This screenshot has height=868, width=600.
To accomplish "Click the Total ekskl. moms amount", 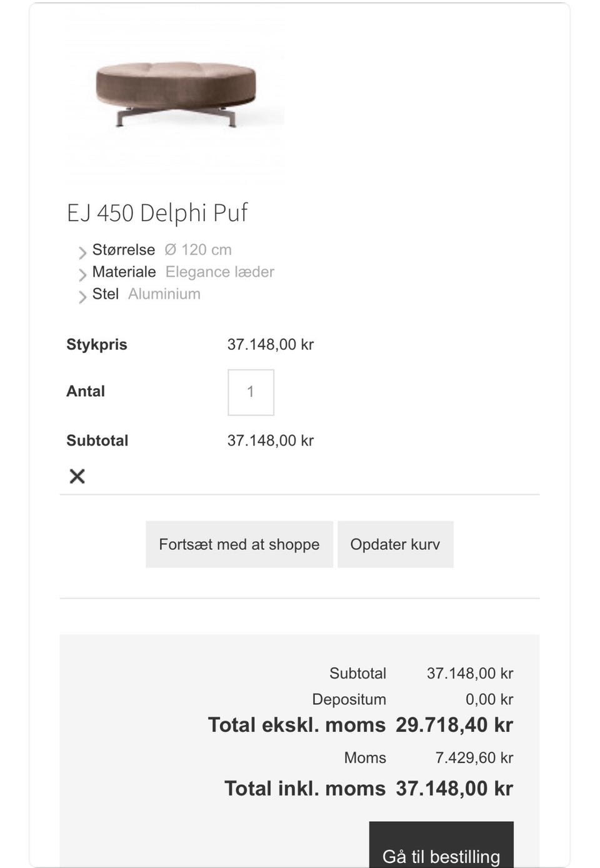I will point(454,725).
